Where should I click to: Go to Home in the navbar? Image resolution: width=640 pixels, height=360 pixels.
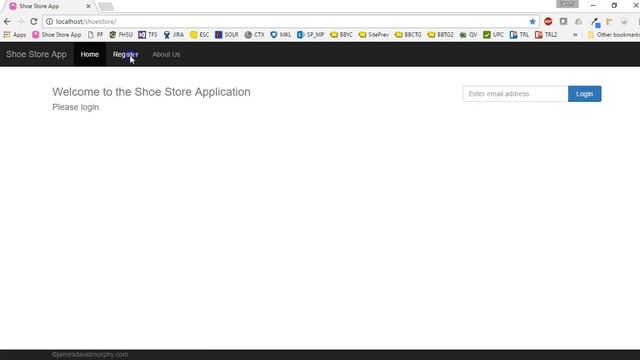[x=90, y=54]
